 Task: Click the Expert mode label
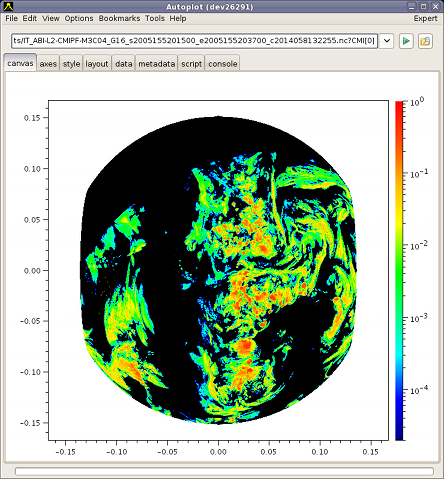pyautogui.click(x=425, y=18)
